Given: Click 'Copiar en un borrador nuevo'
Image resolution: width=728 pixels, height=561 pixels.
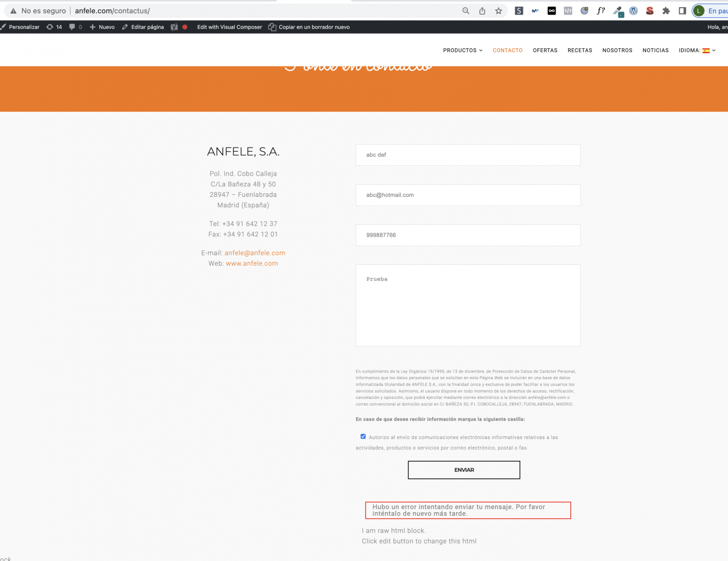Looking at the screenshot, I should [x=309, y=27].
